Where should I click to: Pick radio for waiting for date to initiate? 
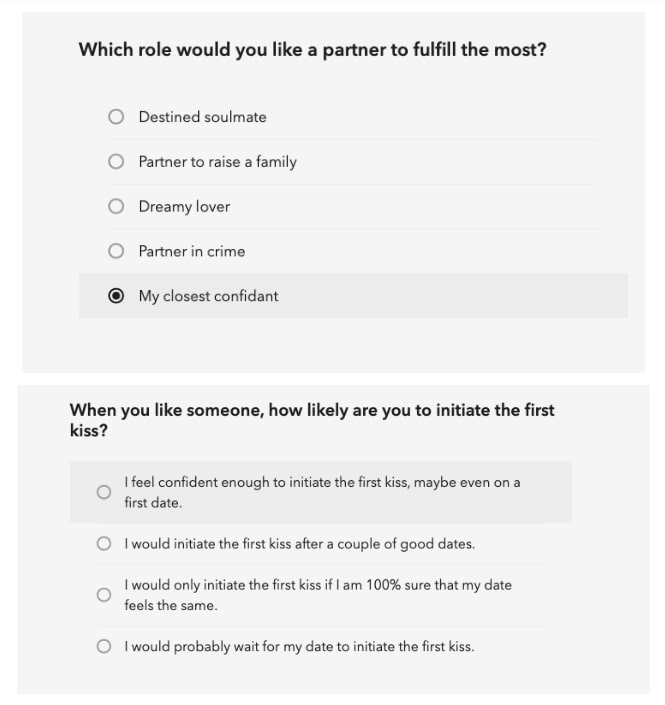click(x=104, y=647)
